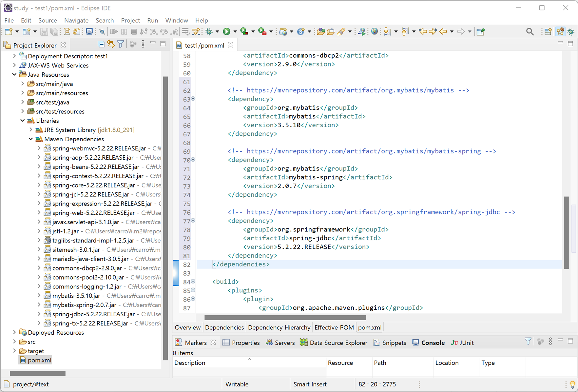Switch to the Effective POM tab
The image size is (578, 392).
coord(334,327)
